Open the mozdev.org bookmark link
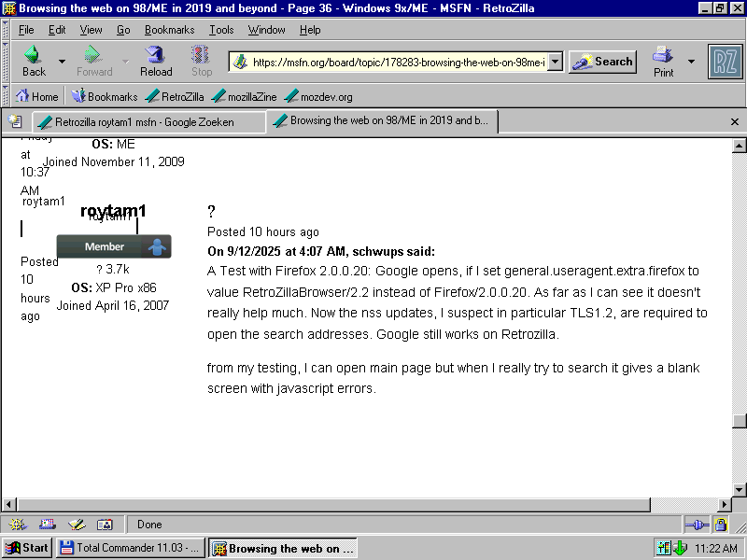Screen dimensions: 747x560 318,97
